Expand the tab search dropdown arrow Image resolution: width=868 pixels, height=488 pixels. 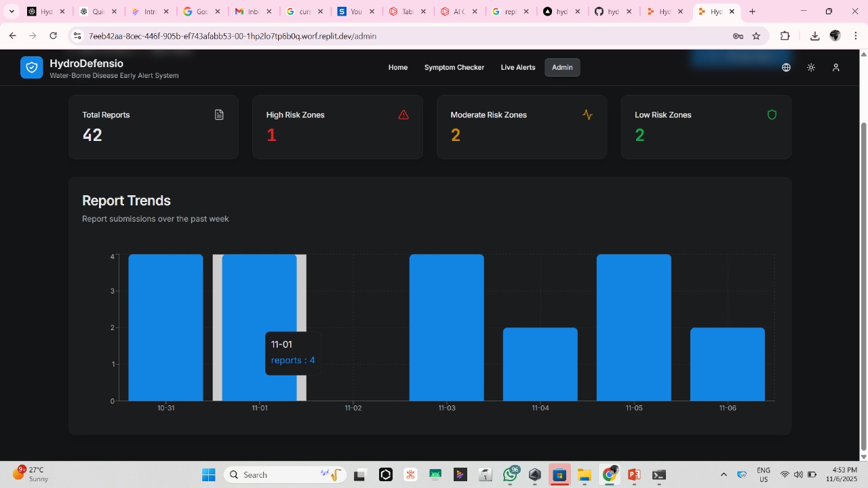12,12
